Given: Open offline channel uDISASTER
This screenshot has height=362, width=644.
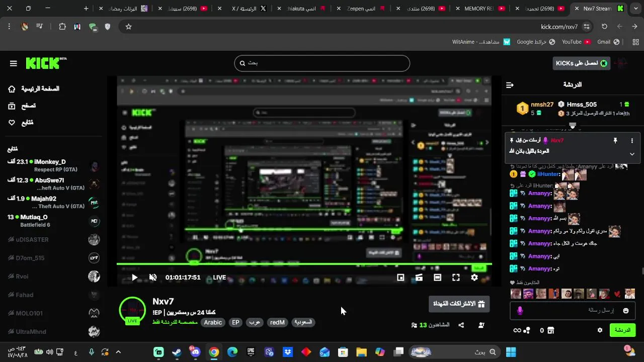Looking at the screenshot, I should tap(53, 240).
